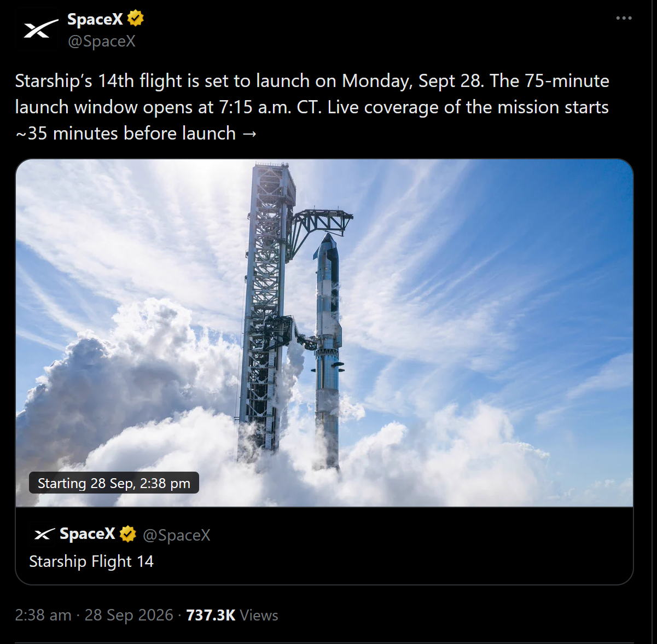
Task: Open the @SpaceX handle under the header name
Action: pyautogui.click(x=101, y=42)
